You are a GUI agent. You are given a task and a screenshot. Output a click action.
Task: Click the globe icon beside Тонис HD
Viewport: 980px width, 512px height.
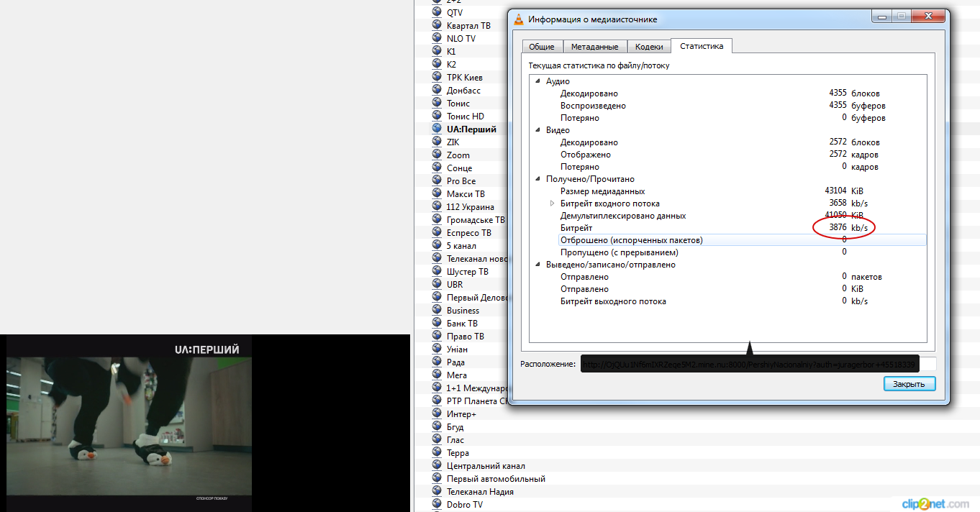pos(437,116)
